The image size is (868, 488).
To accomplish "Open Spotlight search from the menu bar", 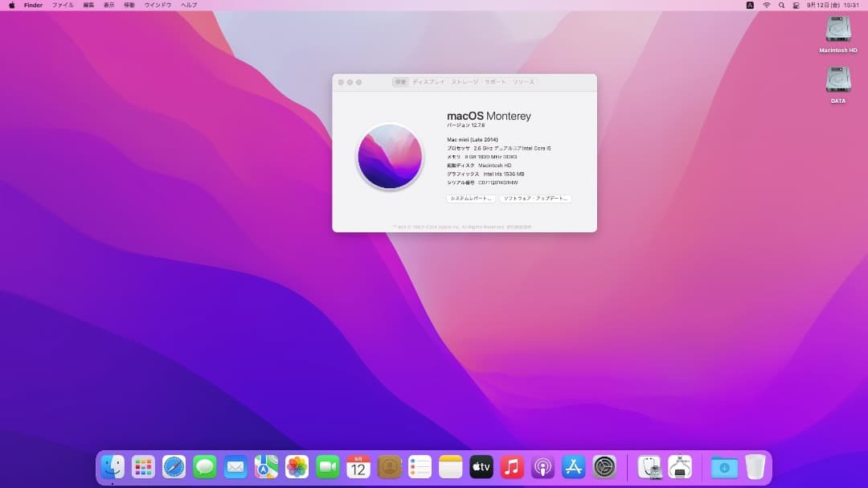I will point(780,5).
